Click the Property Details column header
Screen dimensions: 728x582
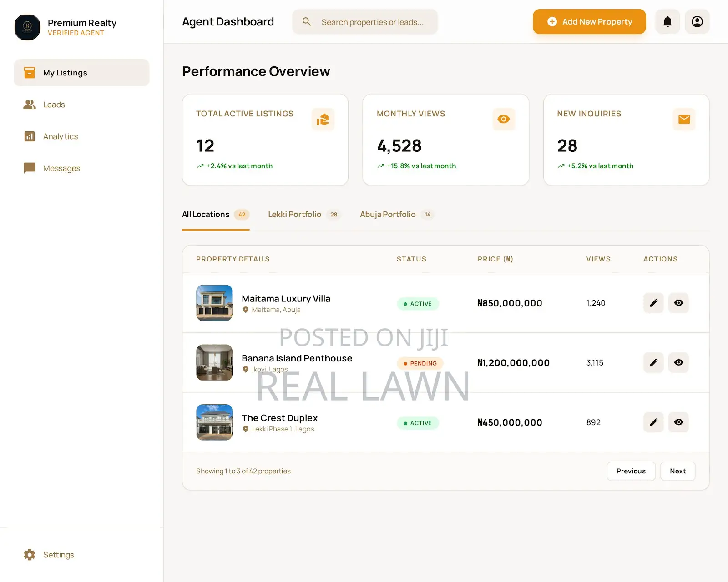(x=233, y=259)
